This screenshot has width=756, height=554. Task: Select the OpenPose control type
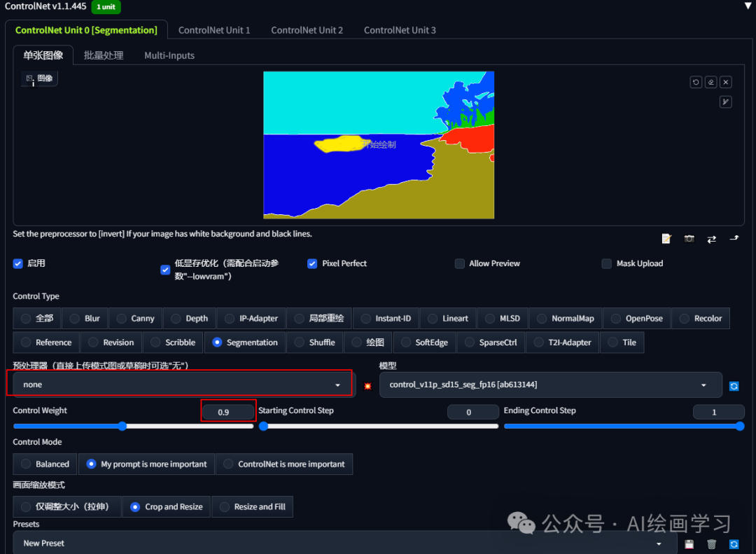[x=636, y=319]
